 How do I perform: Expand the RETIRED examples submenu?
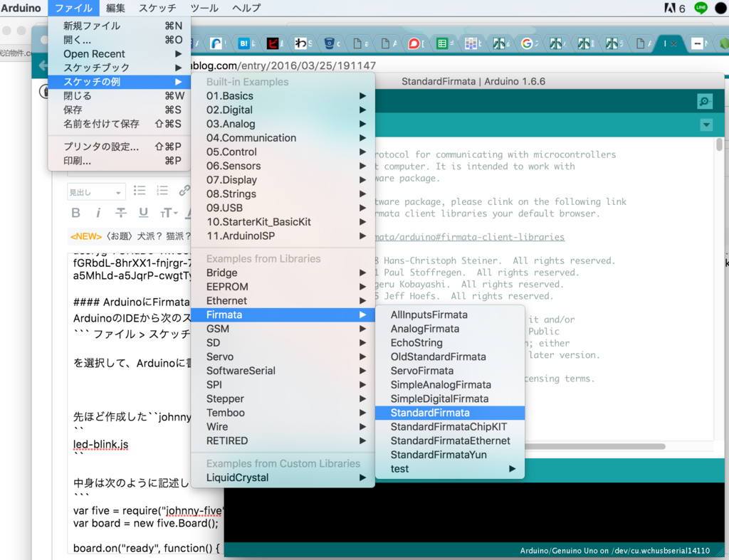[283, 440]
